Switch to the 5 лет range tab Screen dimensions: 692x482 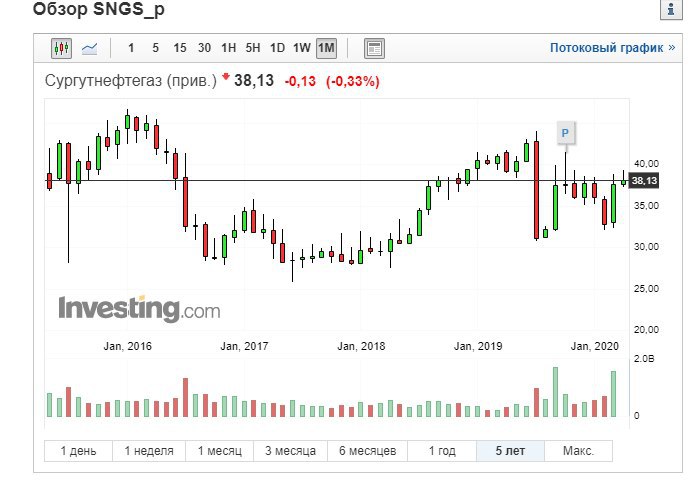[509, 451]
